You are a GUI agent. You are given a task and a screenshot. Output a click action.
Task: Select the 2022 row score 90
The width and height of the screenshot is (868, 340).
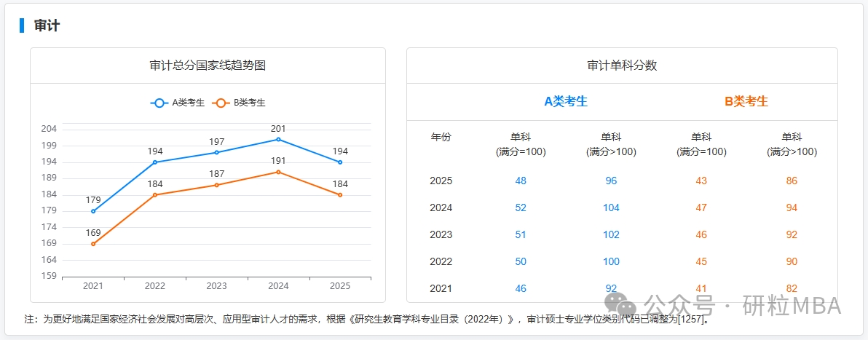(792, 262)
